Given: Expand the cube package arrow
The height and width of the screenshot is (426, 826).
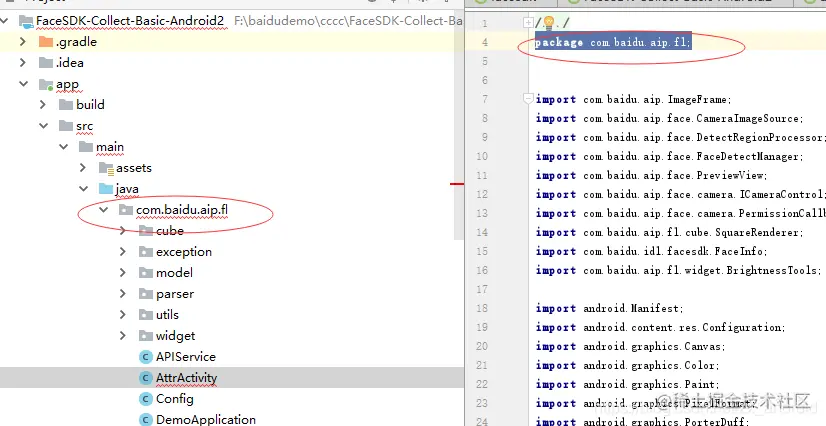Looking at the screenshot, I should pos(123,231).
